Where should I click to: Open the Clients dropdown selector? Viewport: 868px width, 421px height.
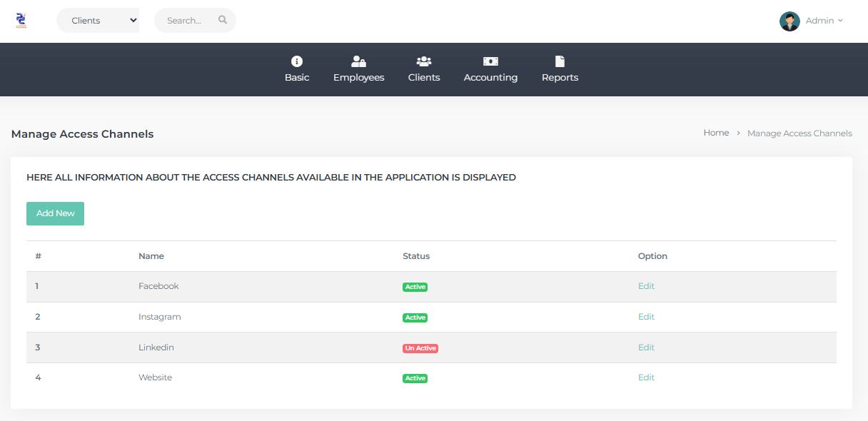(98, 21)
